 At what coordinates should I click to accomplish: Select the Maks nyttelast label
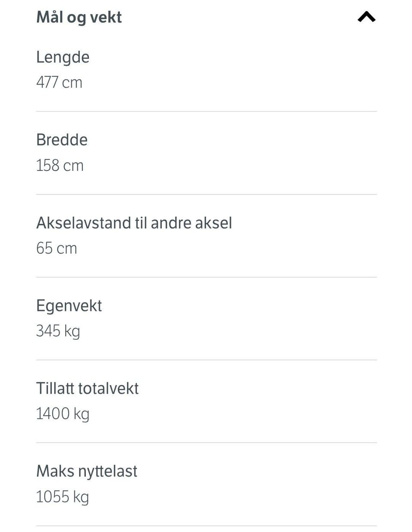(x=87, y=472)
